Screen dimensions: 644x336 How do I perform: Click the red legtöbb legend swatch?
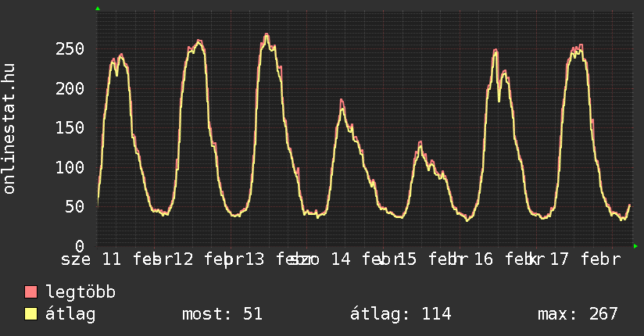[x=31, y=292]
